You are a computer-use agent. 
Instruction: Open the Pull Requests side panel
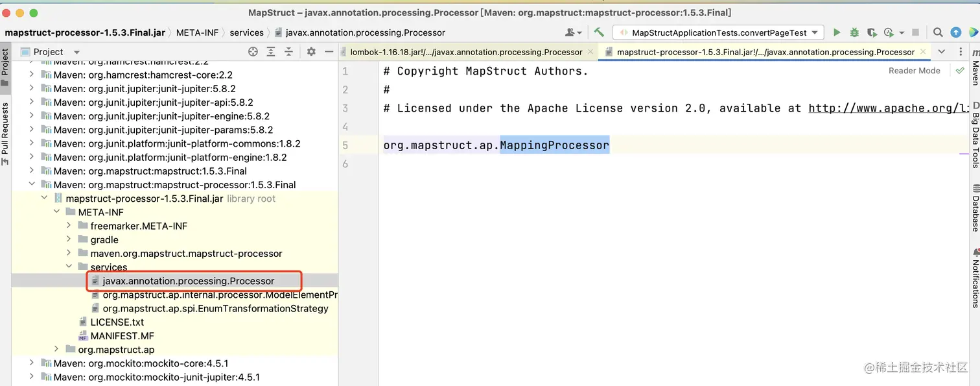click(5, 134)
